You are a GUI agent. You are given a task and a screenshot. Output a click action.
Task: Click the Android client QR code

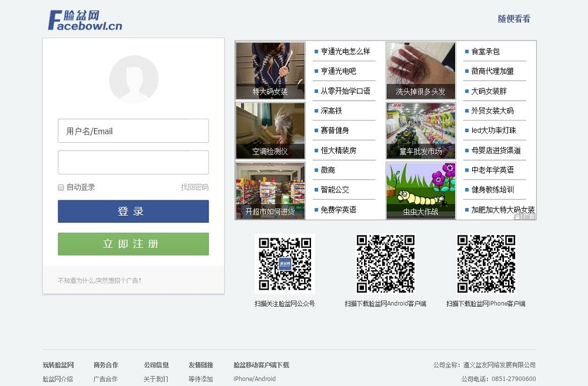(386, 264)
